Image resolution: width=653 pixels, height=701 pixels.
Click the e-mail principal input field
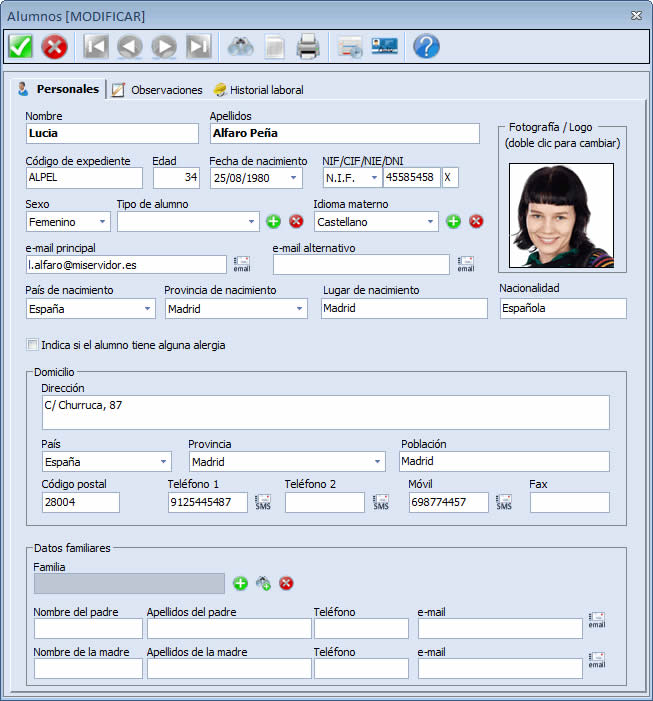[126, 265]
